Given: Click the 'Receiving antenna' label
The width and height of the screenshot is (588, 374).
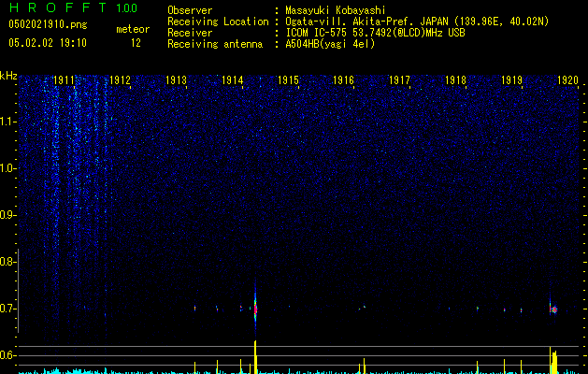Looking at the screenshot, I should click(x=215, y=44).
